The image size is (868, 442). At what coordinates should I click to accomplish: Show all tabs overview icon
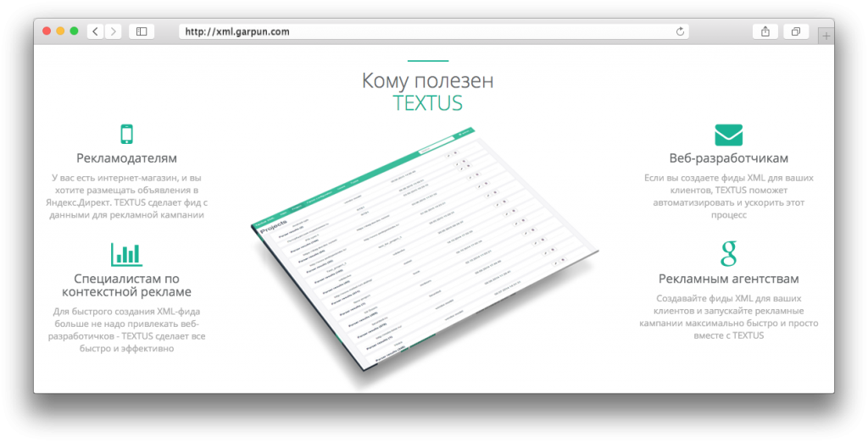coord(796,31)
